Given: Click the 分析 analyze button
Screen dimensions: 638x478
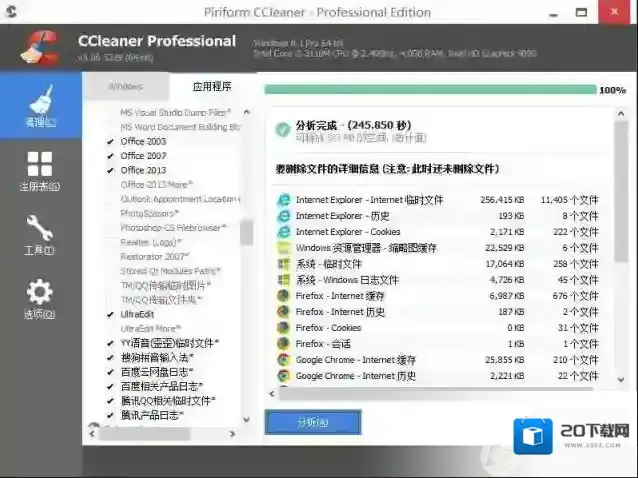Looking at the screenshot, I should (x=313, y=422).
